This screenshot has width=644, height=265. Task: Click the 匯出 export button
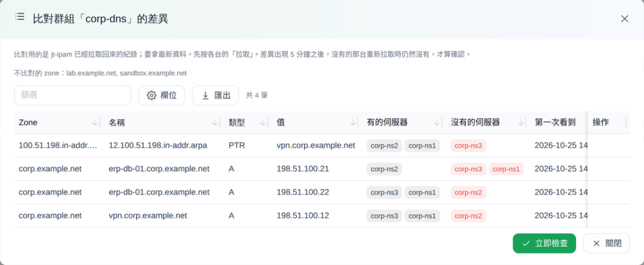(x=216, y=95)
